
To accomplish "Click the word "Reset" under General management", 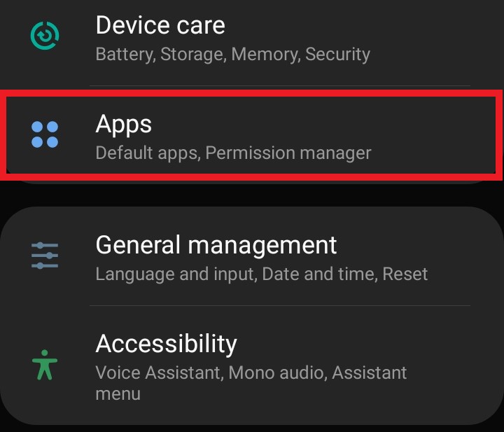I will point(405,273).
